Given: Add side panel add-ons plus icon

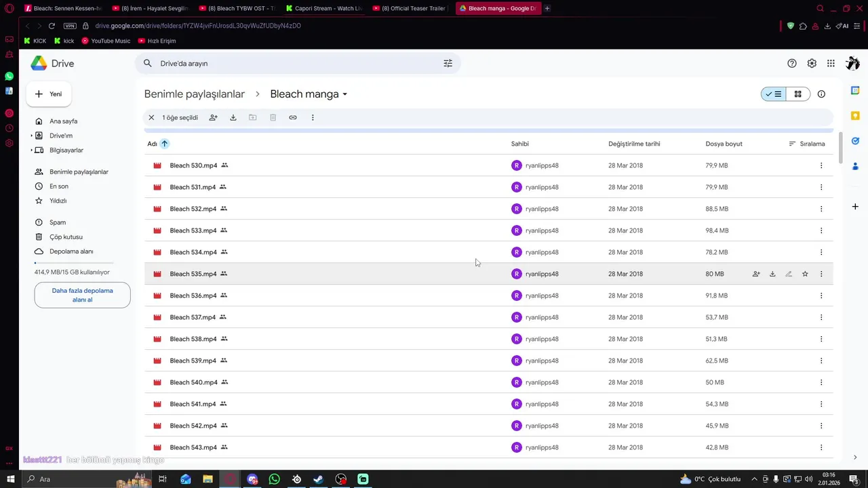Looking at the screenshot, I should [855, 206].
